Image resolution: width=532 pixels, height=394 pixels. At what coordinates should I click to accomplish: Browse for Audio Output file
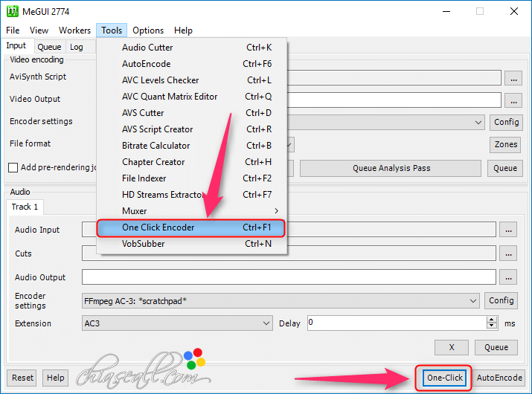tap(508, 277)
